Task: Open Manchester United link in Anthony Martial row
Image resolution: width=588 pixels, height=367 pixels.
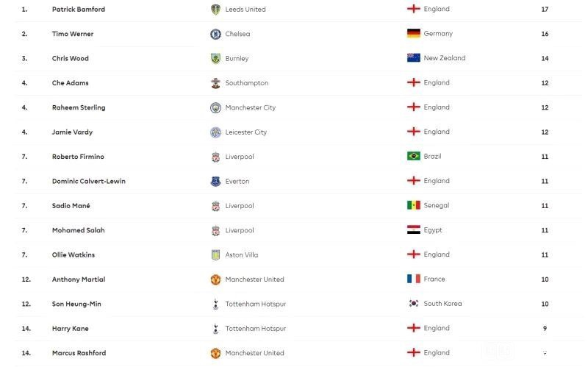Action: (x=254, y=279)
